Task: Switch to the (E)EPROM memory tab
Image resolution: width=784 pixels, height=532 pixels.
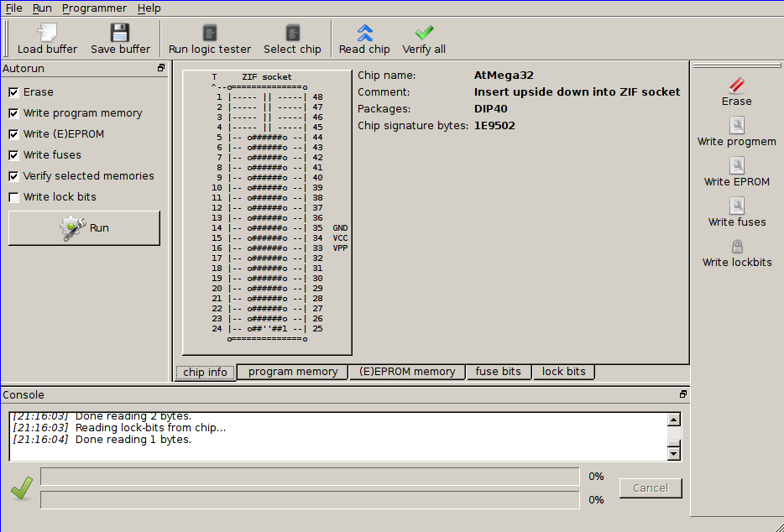Action: click(x=407, y=372)
